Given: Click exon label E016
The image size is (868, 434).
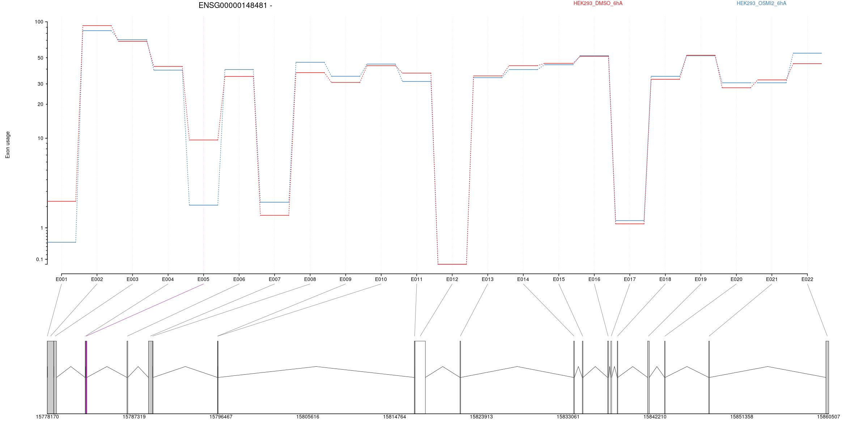Looking at the screenshot, I should 594,279.
